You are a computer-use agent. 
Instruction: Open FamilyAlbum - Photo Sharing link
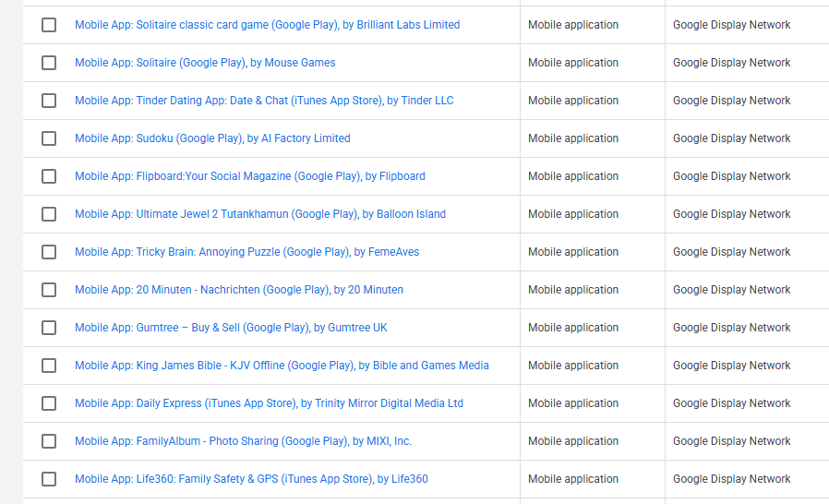(243, 441)
